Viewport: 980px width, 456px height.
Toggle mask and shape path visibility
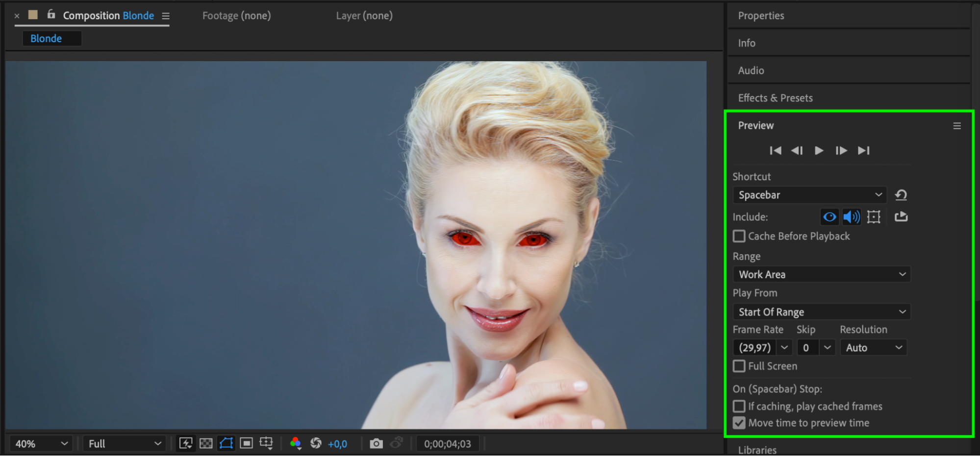tap(226, 444)
